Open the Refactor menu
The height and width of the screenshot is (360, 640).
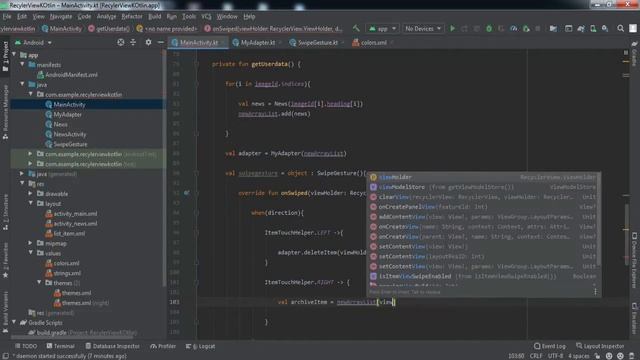click(x=132, y=17)
